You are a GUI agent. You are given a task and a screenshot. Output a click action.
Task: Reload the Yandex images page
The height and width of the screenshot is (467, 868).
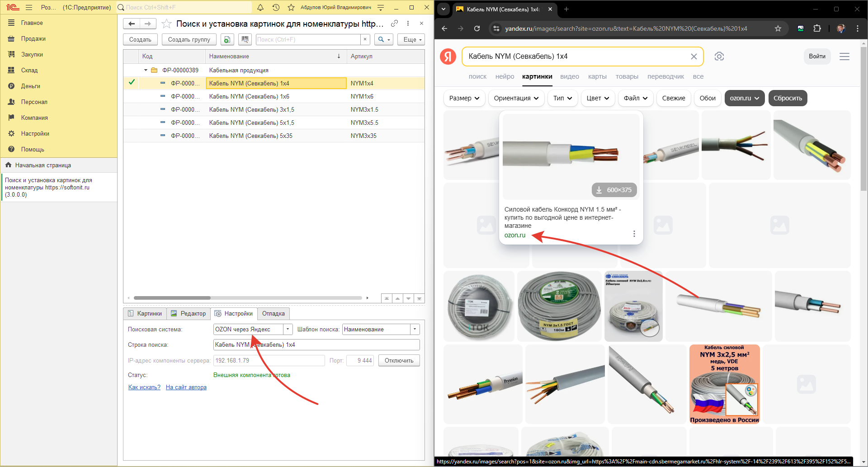tap(477, 28)
